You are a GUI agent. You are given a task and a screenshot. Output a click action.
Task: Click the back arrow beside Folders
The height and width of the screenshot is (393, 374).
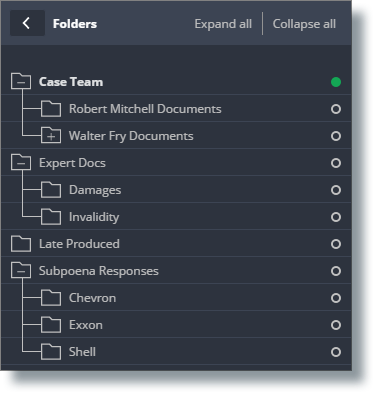pyautogui.click(x=27, y=23)
